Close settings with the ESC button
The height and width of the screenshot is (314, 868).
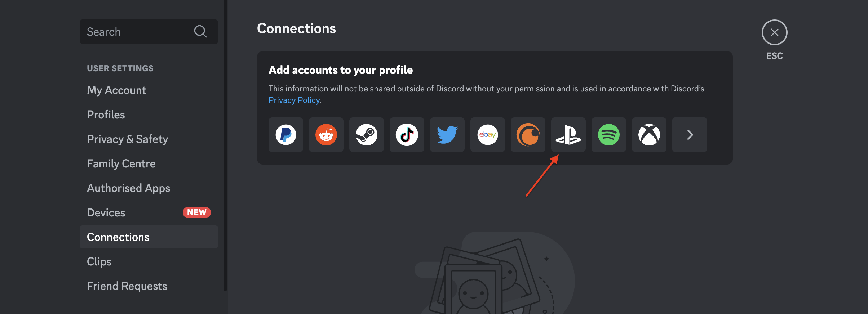pyautogui.click(x=774, y=32)
